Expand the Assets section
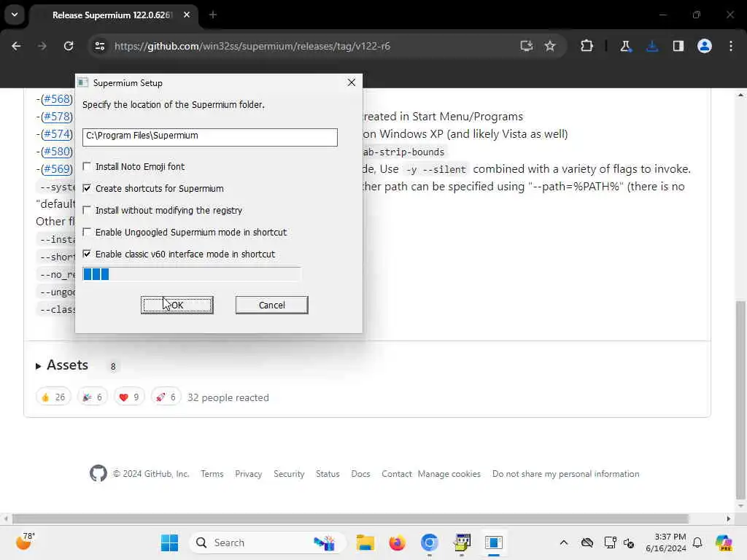 [62, 365]
